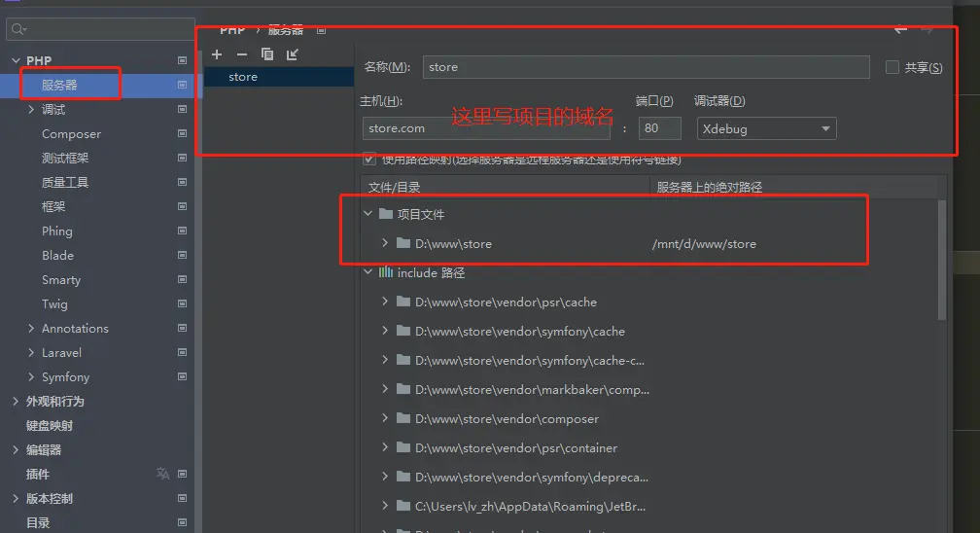Click the 名称 input containing store
This screenshot has height=533, width=980.
tap(646, 67)
